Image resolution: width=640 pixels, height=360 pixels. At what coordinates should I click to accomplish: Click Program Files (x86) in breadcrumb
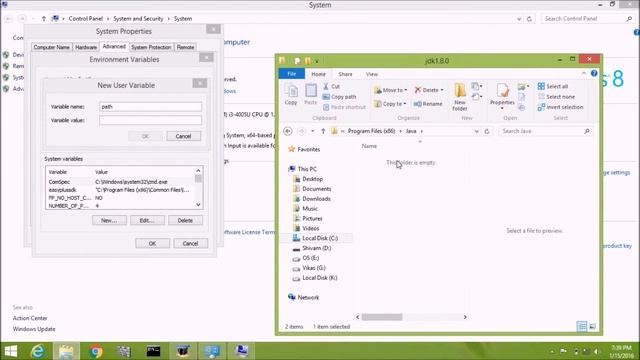[371, 131]
